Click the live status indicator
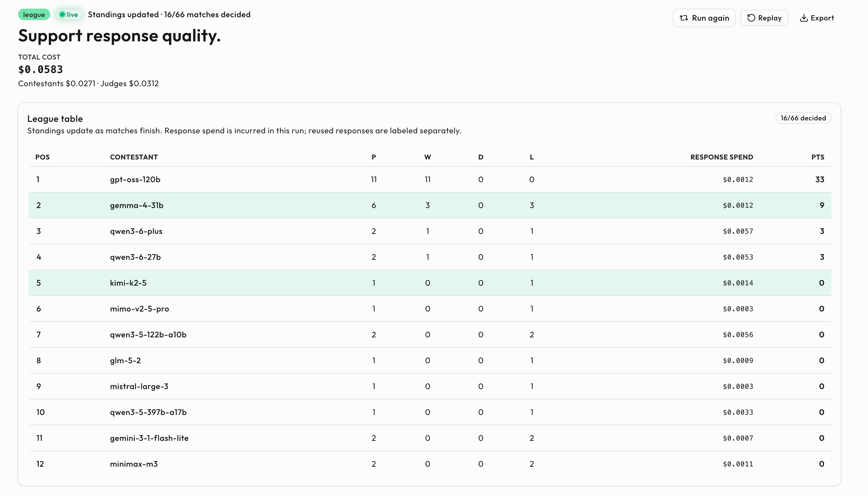 (x=69, y=14)
